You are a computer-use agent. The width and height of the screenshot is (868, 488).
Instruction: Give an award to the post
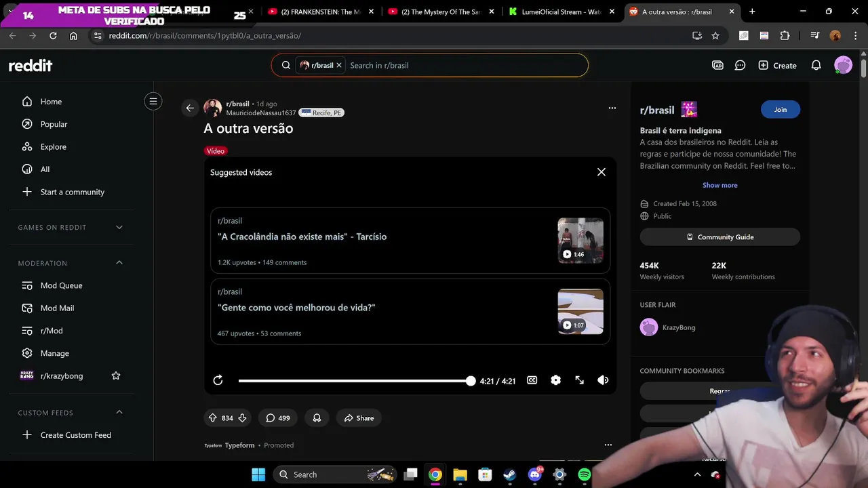pyautogui.click(x=317, y=418)
